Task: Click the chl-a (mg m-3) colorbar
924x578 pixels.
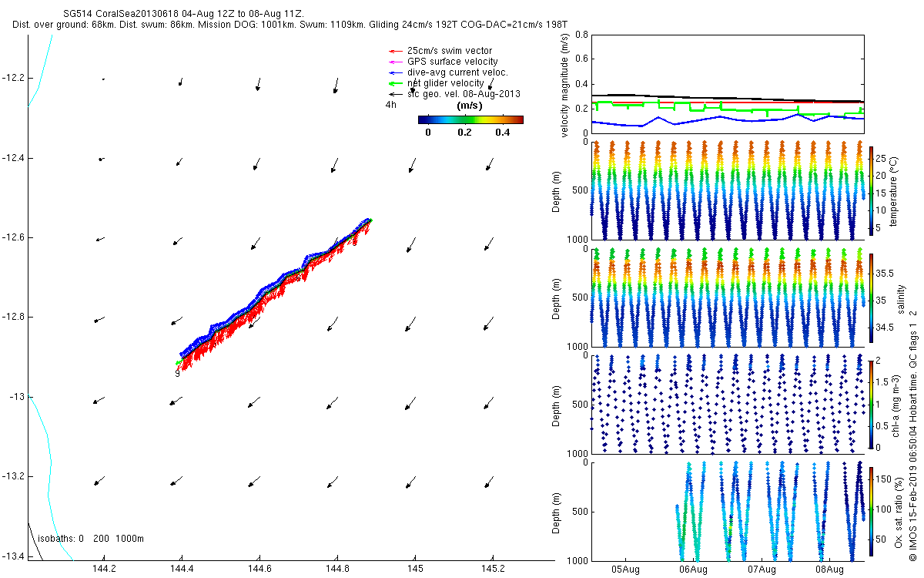Action: pyautogui.click(x=871, y=404)
